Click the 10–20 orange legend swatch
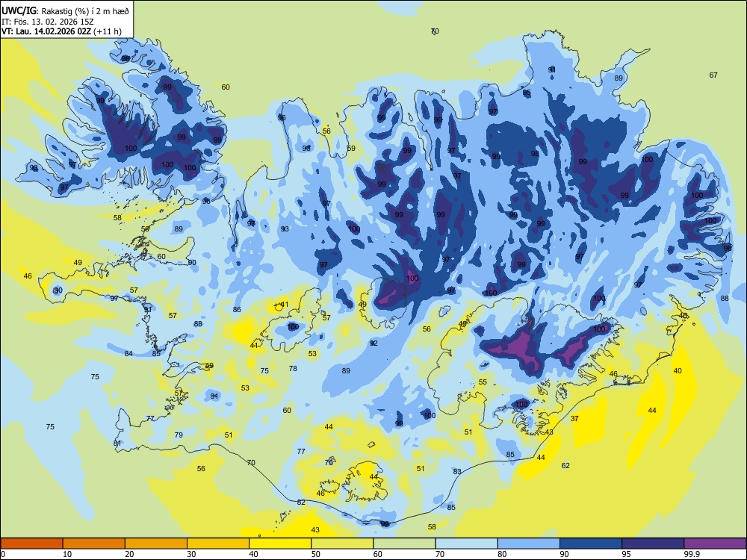Screen dimensions: 747x560 pyautogui.click(x=94, y=544)
